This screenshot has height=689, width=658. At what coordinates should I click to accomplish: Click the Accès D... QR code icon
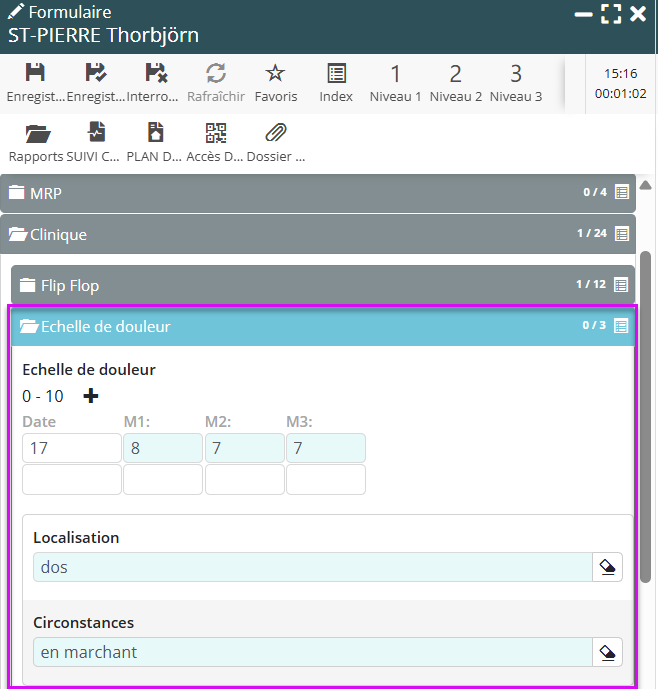[216, 133]
